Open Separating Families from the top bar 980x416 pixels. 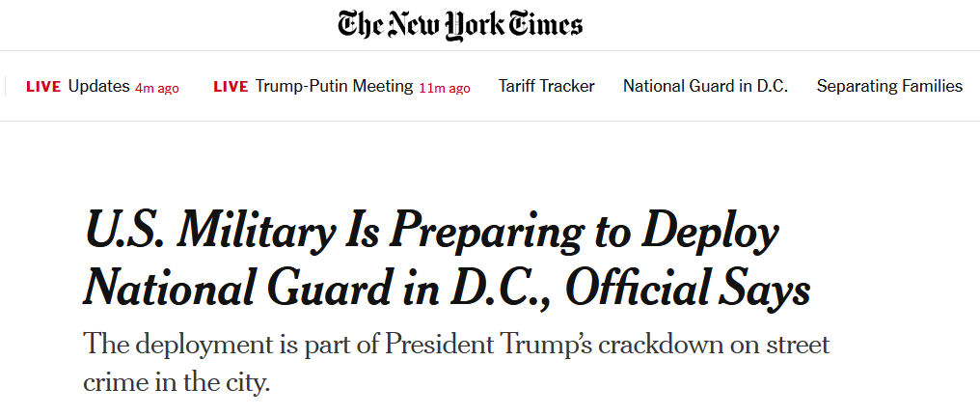click(889, 86)
